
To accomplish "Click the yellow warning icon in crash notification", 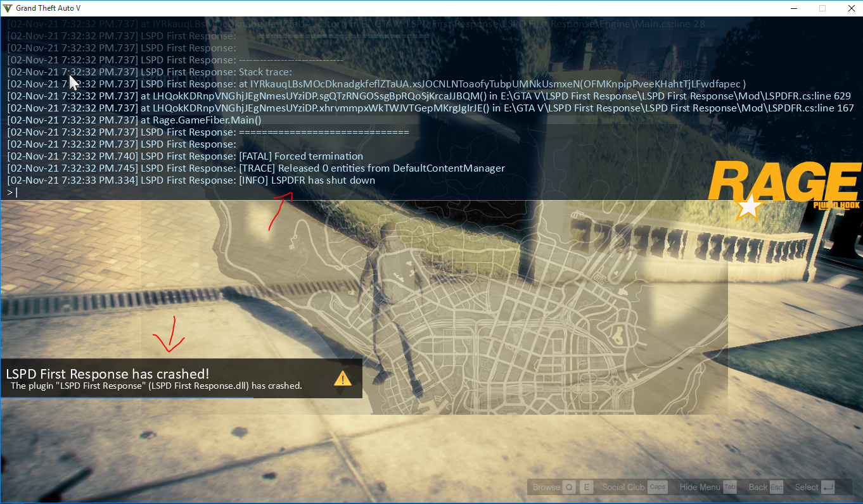I will (342, 378).
